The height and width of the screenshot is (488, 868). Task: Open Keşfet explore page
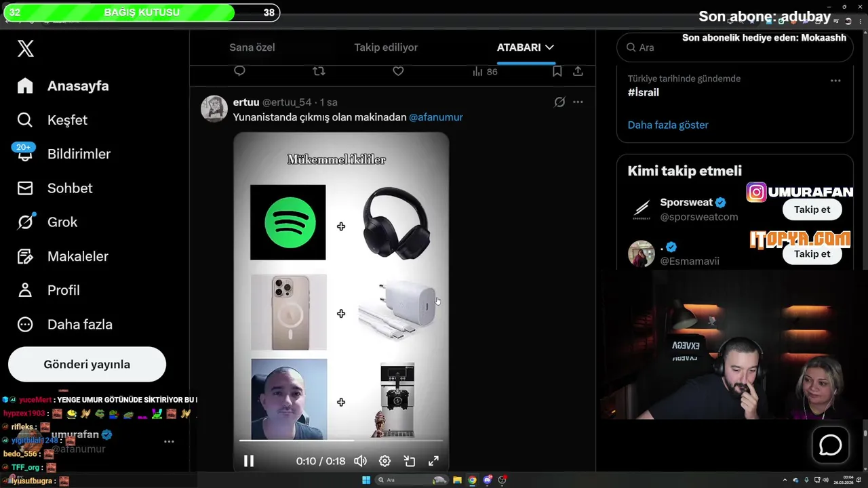tap(52, 120)
